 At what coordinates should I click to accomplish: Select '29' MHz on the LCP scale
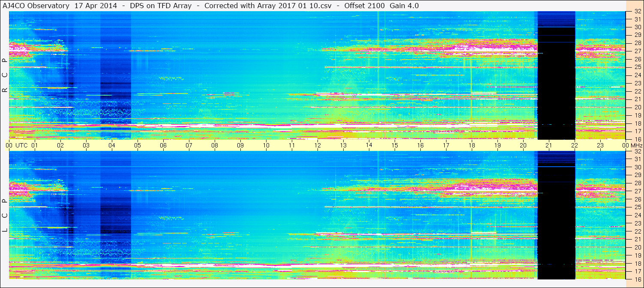[637, 175]
